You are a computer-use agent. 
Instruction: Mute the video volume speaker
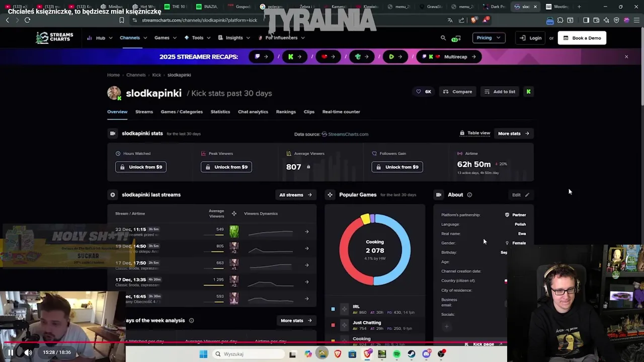tap(28, 352)
